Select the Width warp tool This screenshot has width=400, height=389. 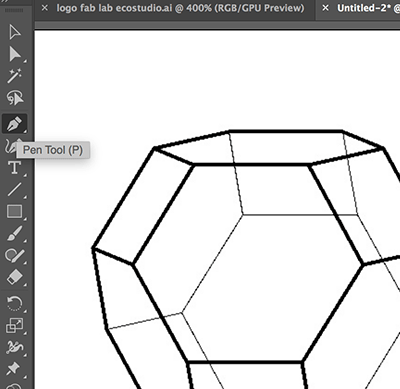pos(14,348)
